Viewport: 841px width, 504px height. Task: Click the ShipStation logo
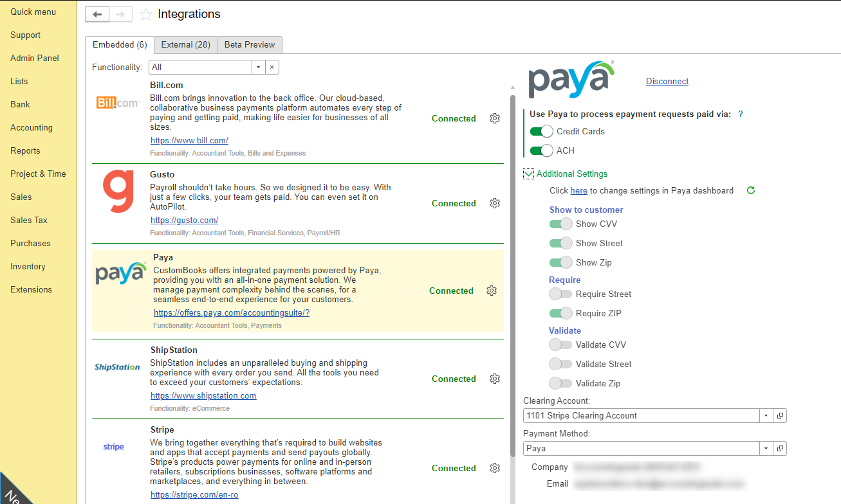(x=117, y=367)
